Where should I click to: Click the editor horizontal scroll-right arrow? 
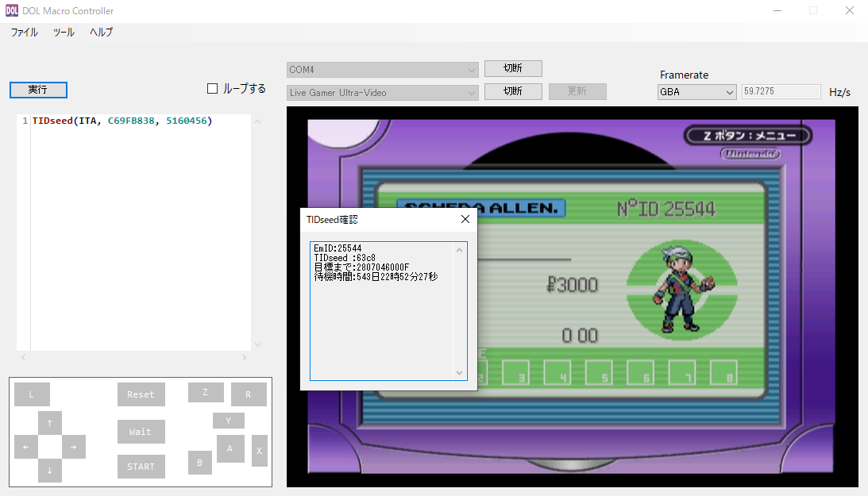click(244, 358)
